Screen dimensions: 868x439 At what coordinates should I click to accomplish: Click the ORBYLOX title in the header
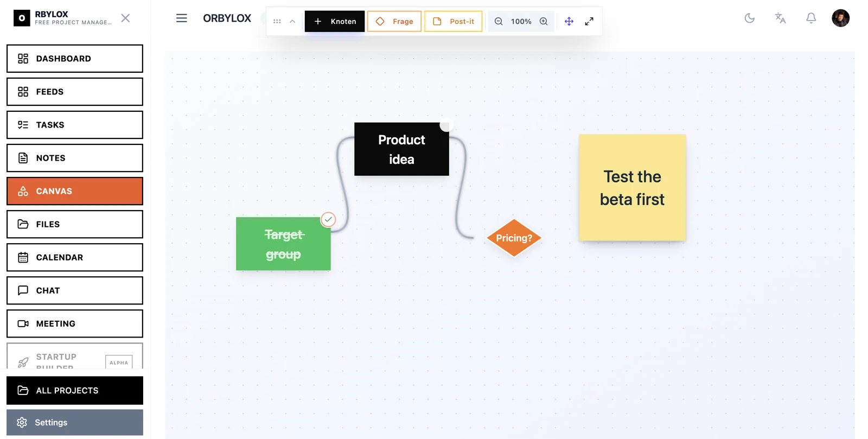pos(227,18)
